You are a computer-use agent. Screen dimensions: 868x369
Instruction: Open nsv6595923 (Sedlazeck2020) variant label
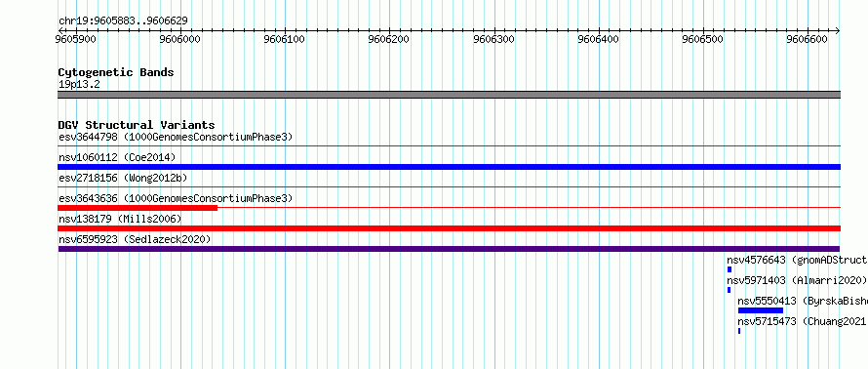pos(135,239)
